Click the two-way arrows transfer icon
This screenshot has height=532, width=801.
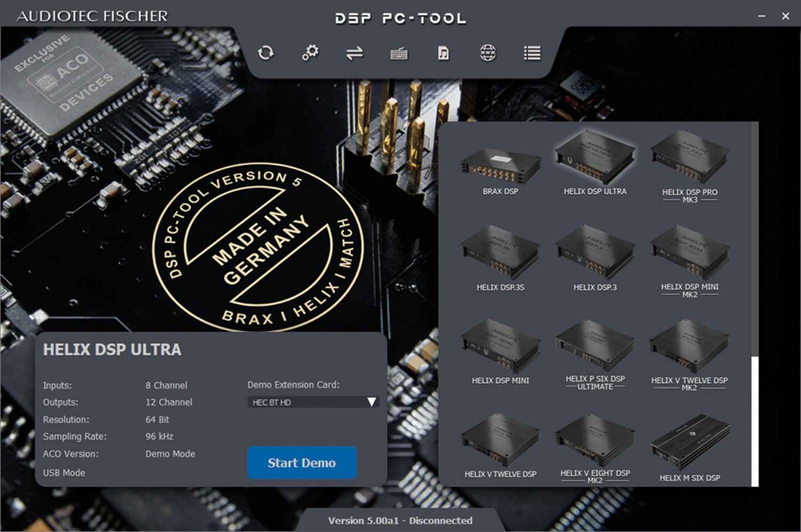pyautogui.click(x=354, y=53)
